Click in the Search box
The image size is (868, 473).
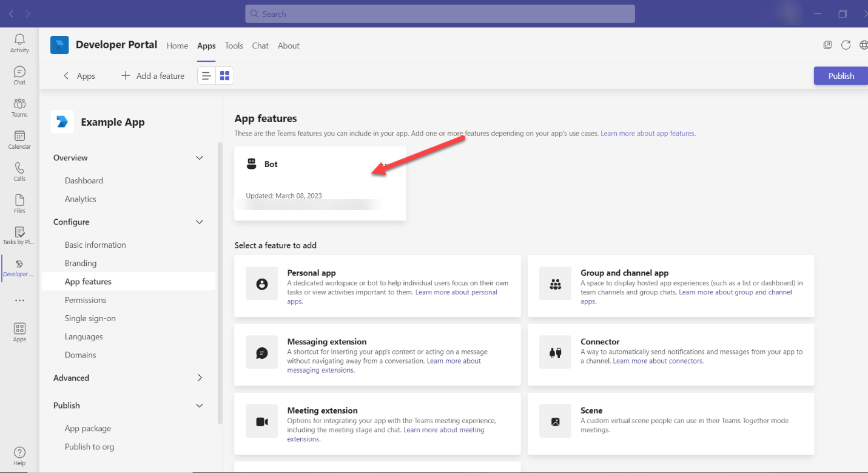[x=440, y=14]
